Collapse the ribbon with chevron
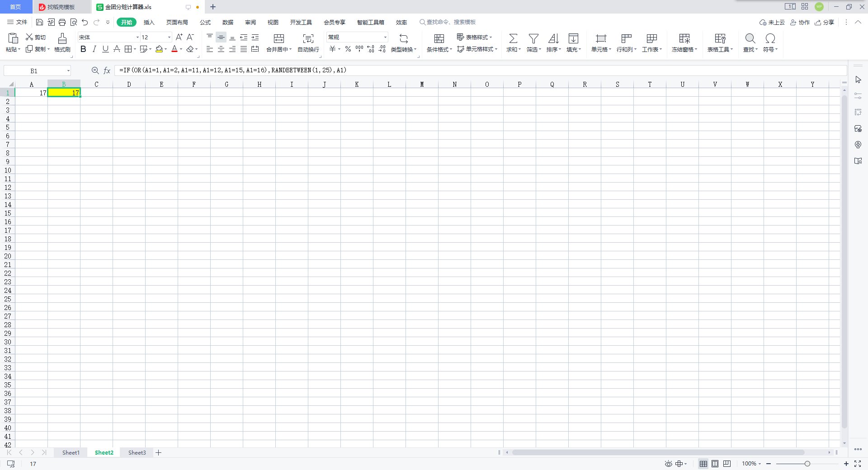The height and width of the screenshot is (470, 868). 858,22
